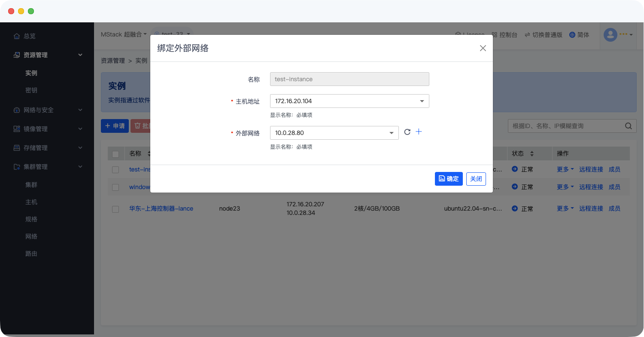Click the 切换普通版 switch icon
The image size is (644, 337).
coord(527,35)
